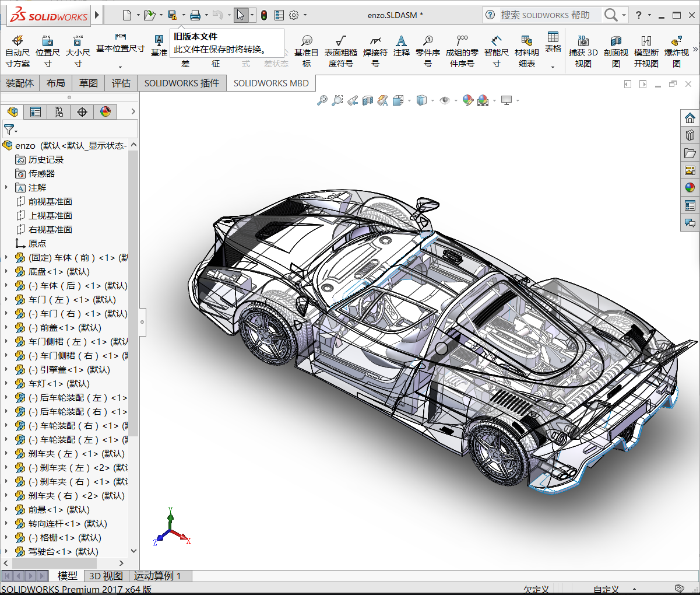Viewport: 700px width, 595px height.
Task: Open the File Properties list icon
Action: [279, 15]
